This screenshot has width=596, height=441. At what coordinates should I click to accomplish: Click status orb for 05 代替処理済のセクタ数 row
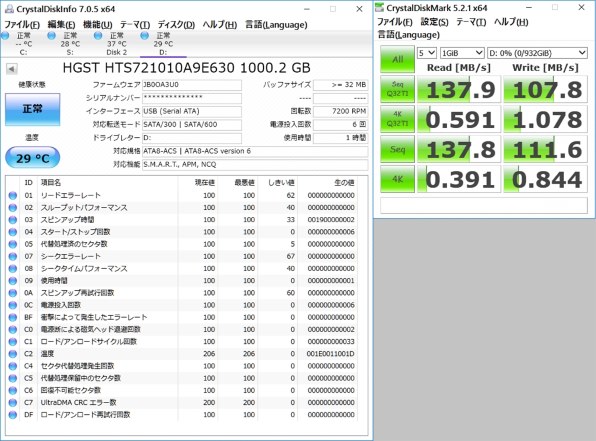(13, 244)
